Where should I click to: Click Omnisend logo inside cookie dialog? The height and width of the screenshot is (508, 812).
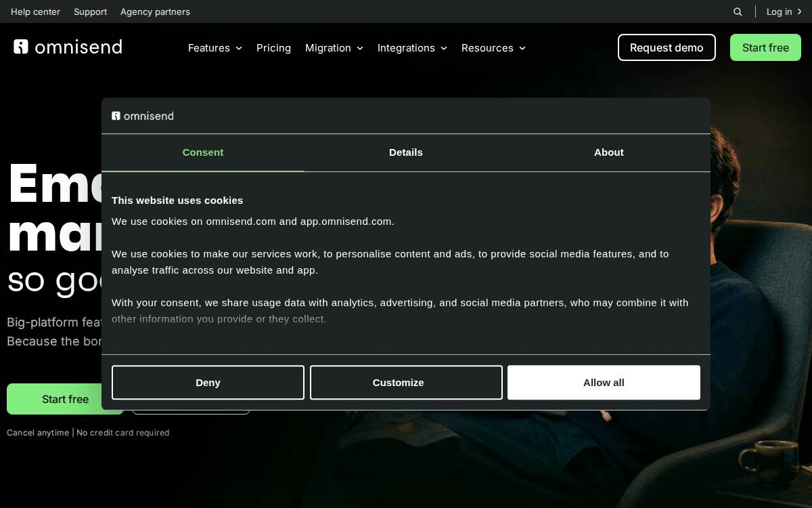click(143, 116)
